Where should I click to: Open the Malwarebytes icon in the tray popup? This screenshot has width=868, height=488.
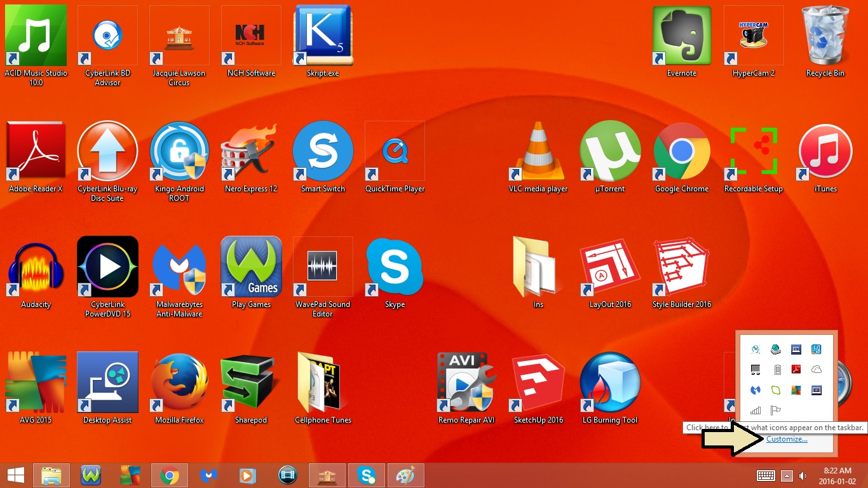pyautogui.click(x=756, y=390)
